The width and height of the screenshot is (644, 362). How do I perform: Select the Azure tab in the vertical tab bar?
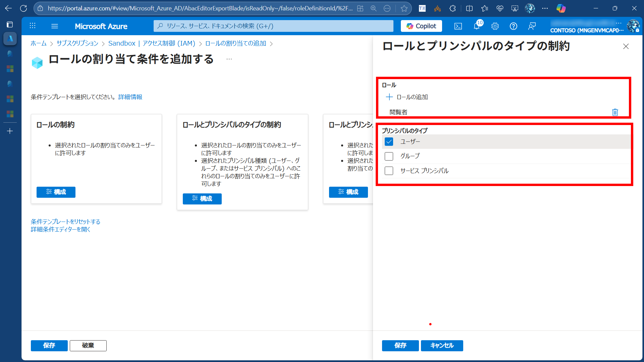[10, 39]
